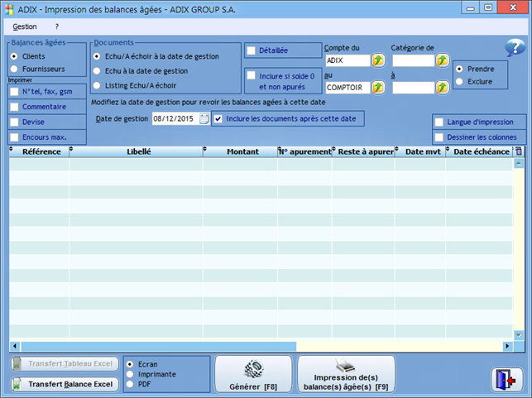This screenshot has width=532, height=398.
Task: Click the blue question mark help icon
Action: click(515, 49)
